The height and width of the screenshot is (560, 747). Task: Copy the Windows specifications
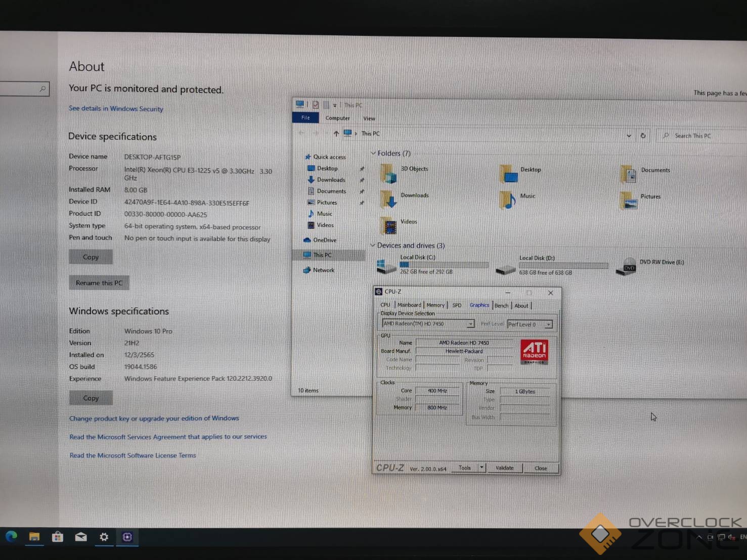(x=91, y=398)
